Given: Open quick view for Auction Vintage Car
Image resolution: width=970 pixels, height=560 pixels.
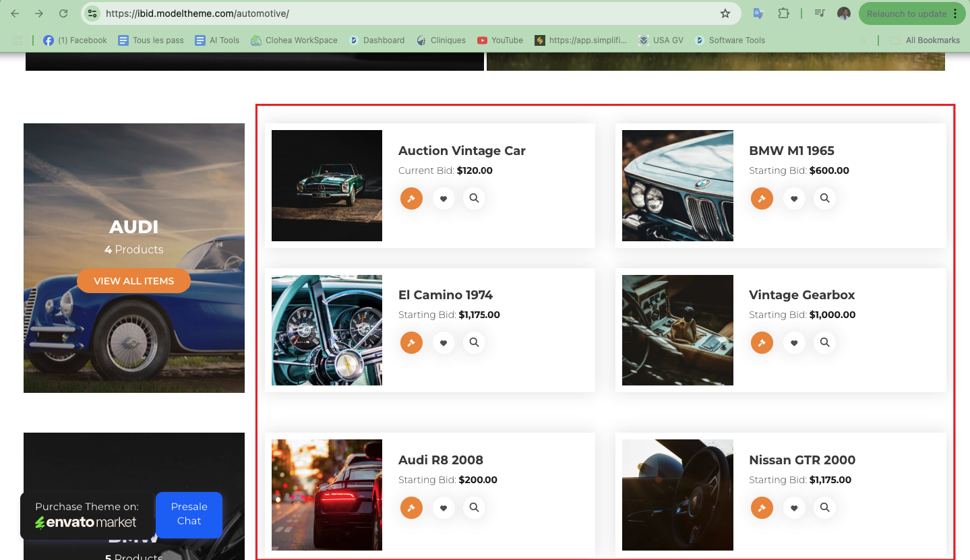Looking at the screenshot, I should click(x=475, y=198).
